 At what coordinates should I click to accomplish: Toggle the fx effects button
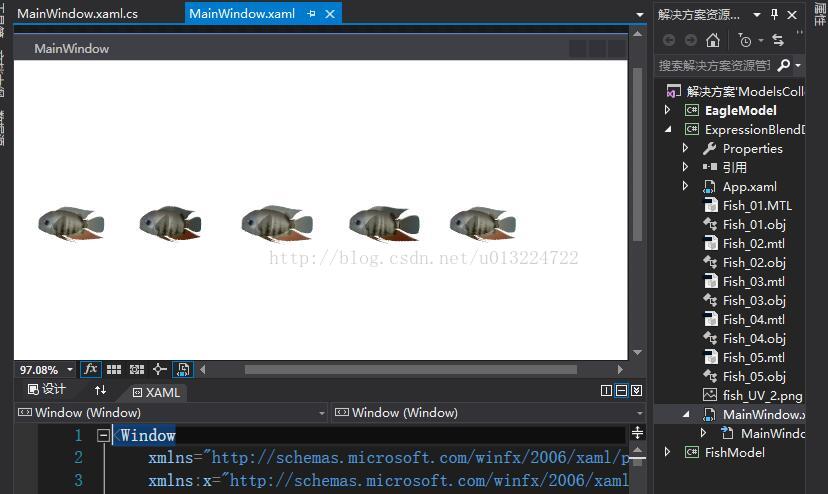[91, 369]
